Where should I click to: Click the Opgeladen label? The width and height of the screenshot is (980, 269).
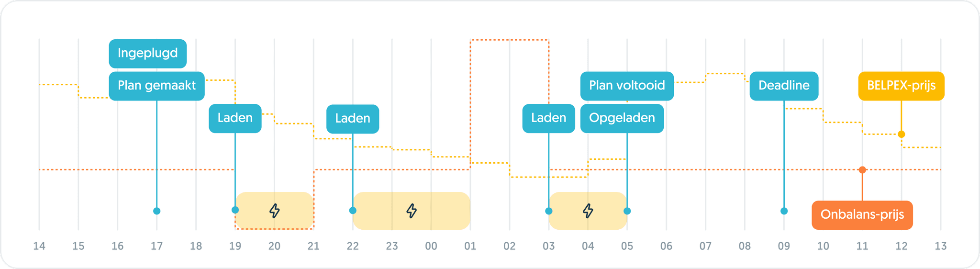tap(622, 118)
